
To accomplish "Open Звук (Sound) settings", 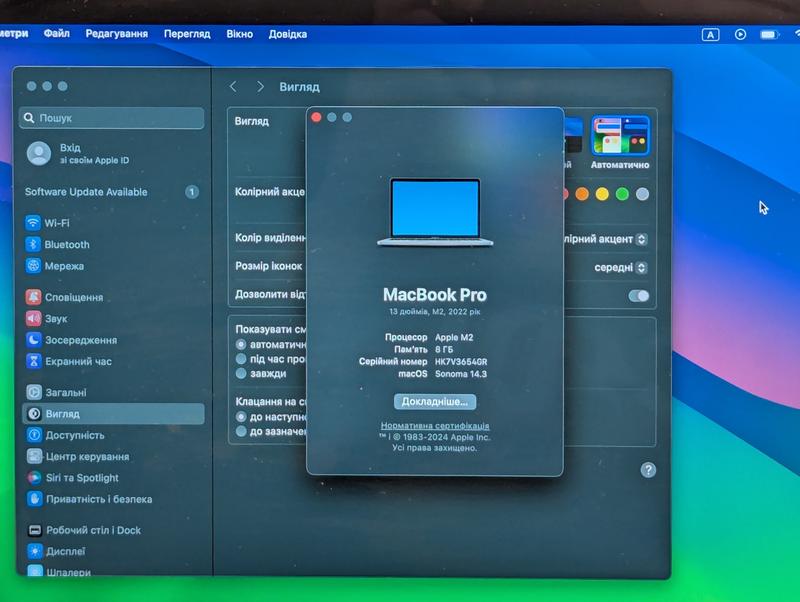I will click(x=56, y=319).
